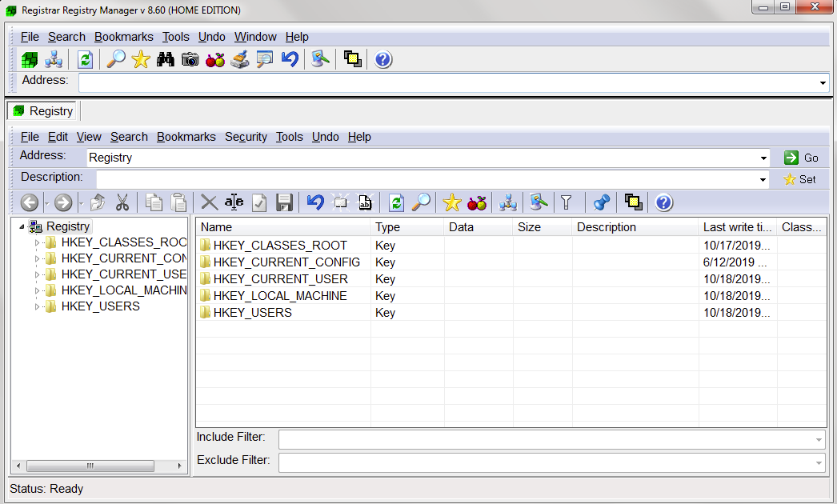The width and height of the screenshot is (837, 504).
Task: Sort by the Type column header
Action: 406,227
